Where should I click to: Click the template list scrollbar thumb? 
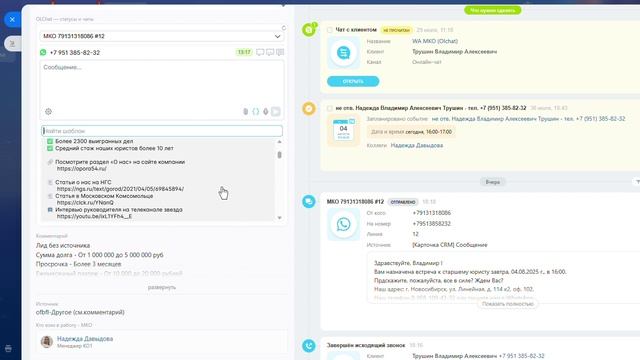280,155
